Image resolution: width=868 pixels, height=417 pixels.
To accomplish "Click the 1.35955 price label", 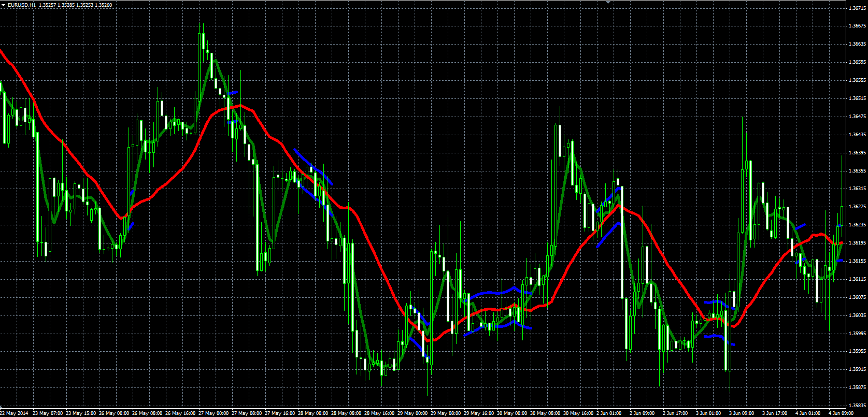I will pos(857,352).
